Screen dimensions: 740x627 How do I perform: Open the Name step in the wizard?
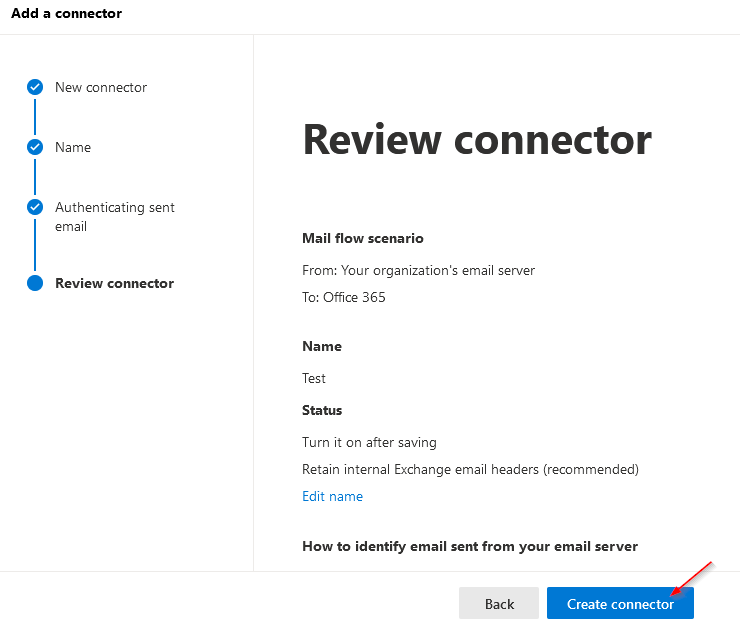pyautogui.click(x=73, y=147)
